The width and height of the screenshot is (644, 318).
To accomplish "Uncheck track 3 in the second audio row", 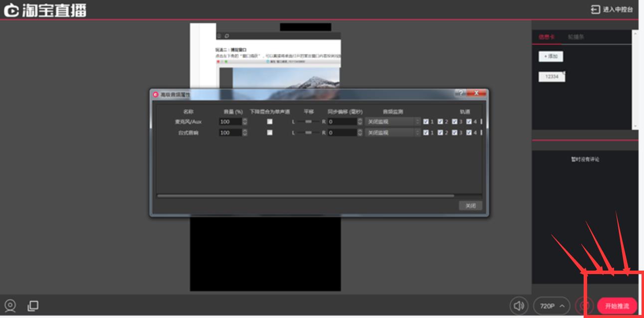I will (x=454, y=132).
